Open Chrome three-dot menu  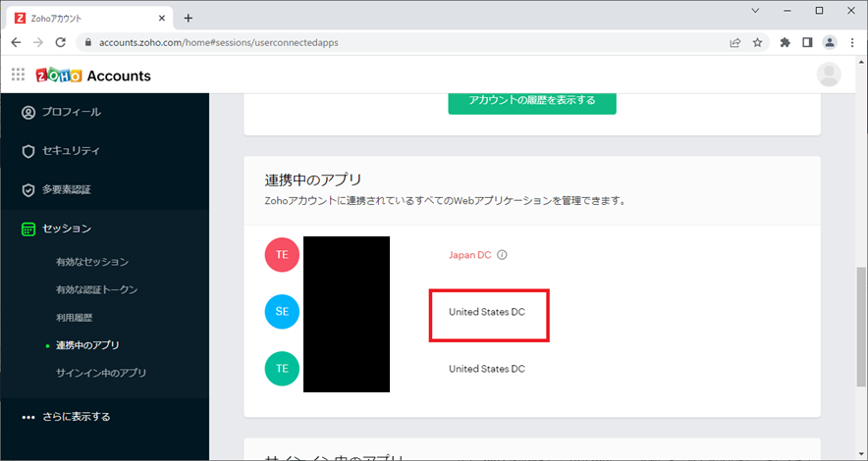click(852, 42)
